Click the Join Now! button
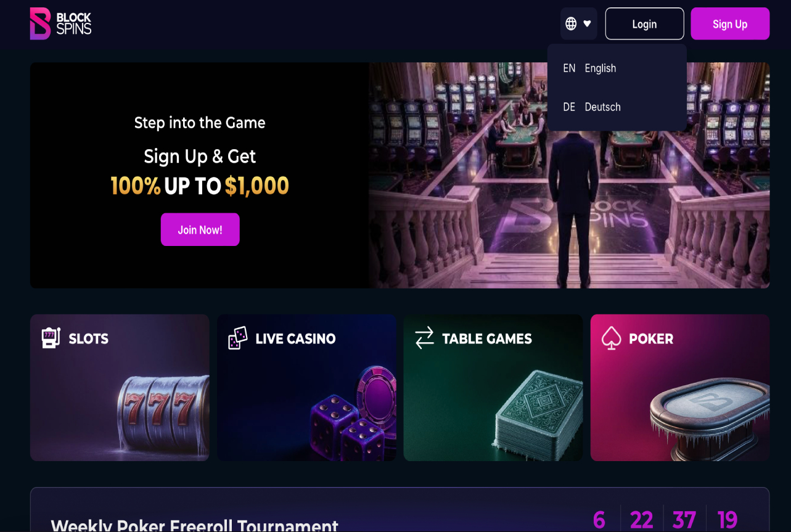This screenshot has height=532, width=791. point(200,229)
